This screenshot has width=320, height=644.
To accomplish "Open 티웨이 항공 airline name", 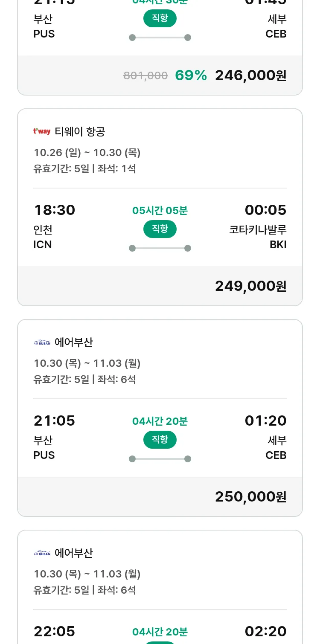I will pyautogui.click(x=80, y=131).
